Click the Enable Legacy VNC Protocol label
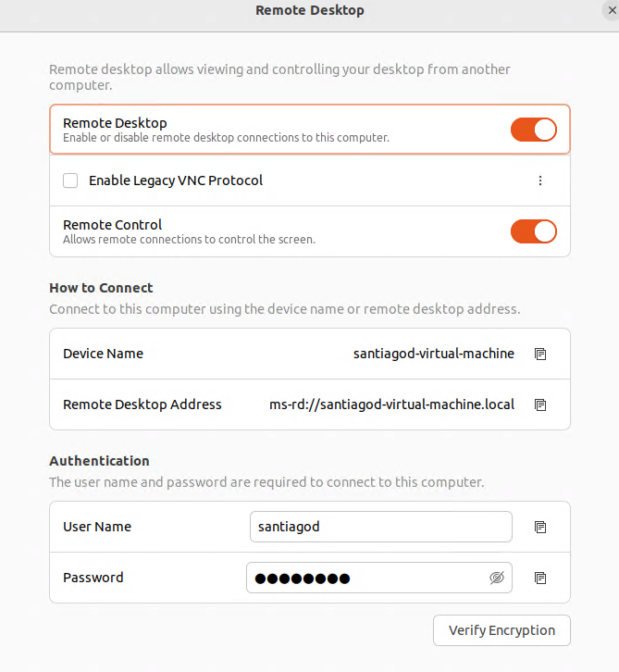 [176, 180]
